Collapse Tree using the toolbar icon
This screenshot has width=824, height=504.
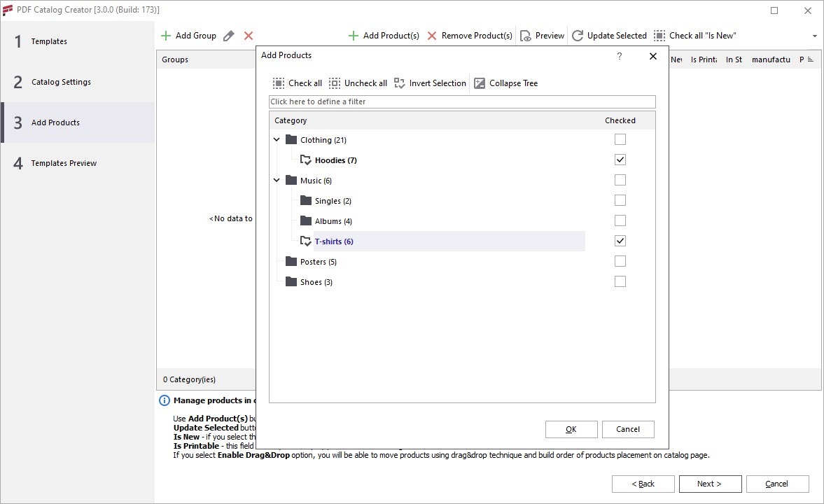pos(480,83)
